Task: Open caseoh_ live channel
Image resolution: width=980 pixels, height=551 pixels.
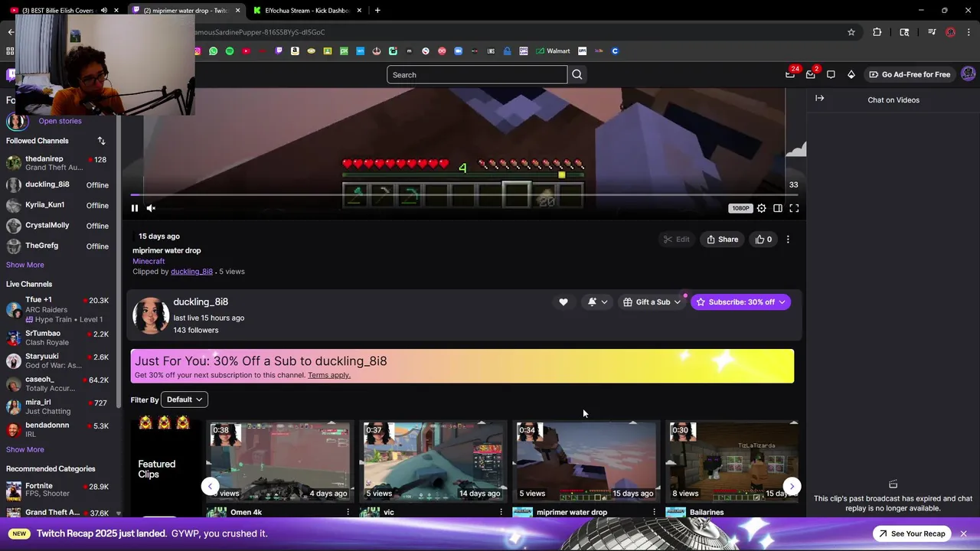Action: tap(59, 383)
